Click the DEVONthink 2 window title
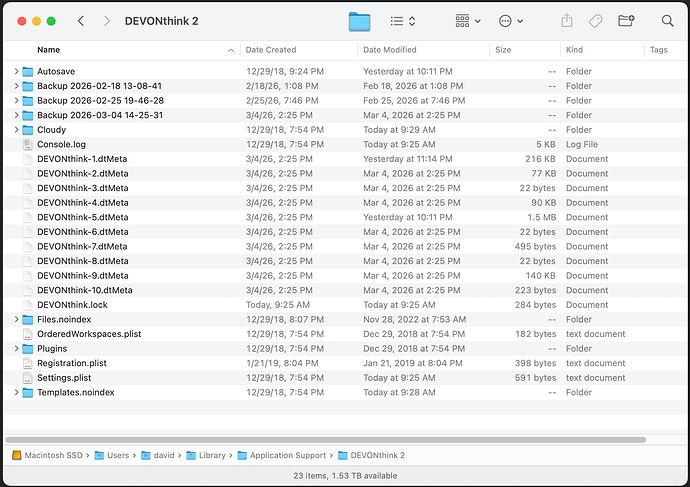 pyautogui.click(x=161, y=21)
